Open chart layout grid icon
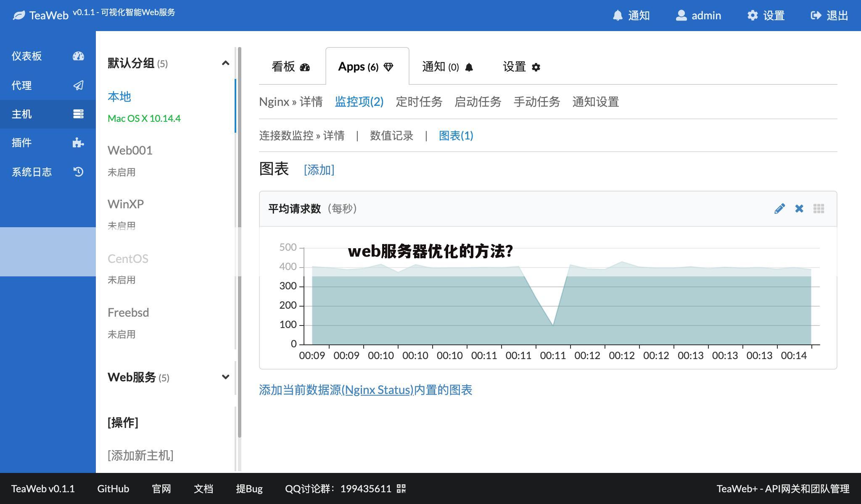The width and height of the screenshot is (861, 504). (x=818, y=208)
